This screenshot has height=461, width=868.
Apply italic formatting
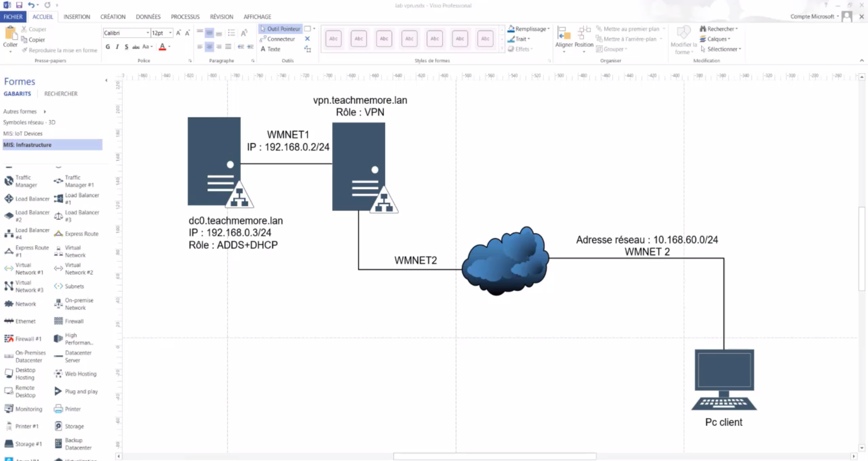(x=117, y=47)
